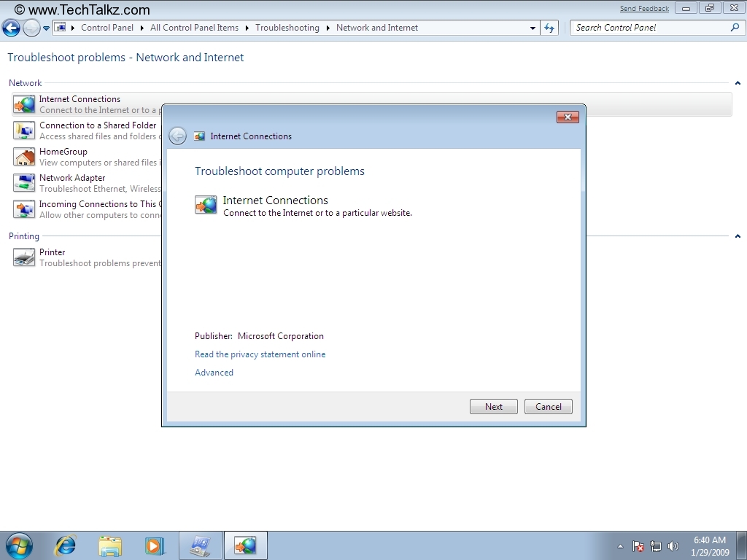Show hidden system tray icons

[x=620, y=546]
